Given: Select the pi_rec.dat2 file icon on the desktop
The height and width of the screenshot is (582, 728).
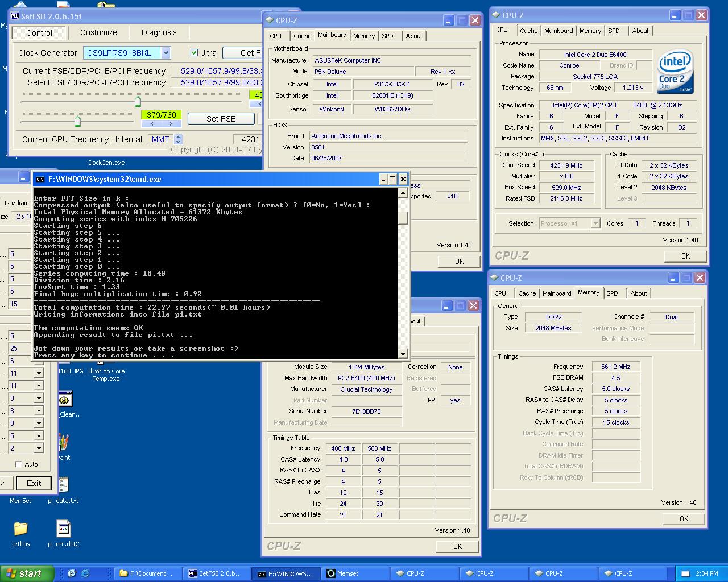Looking at the screenshot, I should 63,529.
